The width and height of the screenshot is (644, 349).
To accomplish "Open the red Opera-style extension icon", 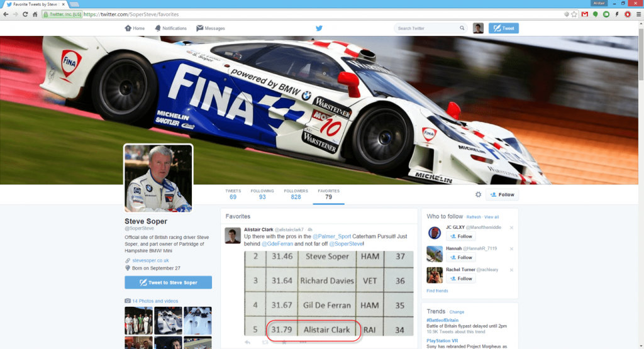I will pyautogui.click(x=628, y=14).
